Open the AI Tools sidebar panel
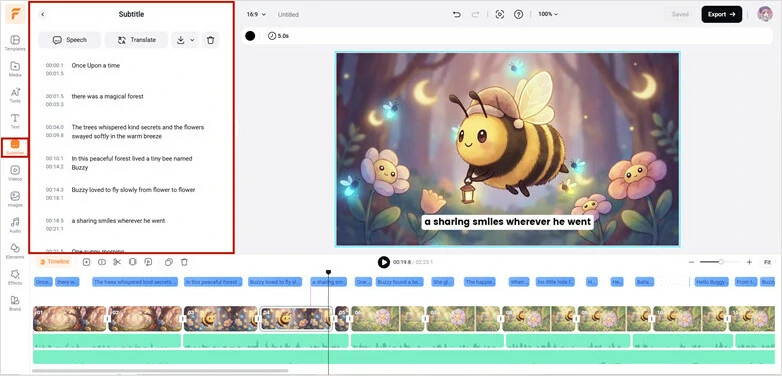 tap(15, 95)
